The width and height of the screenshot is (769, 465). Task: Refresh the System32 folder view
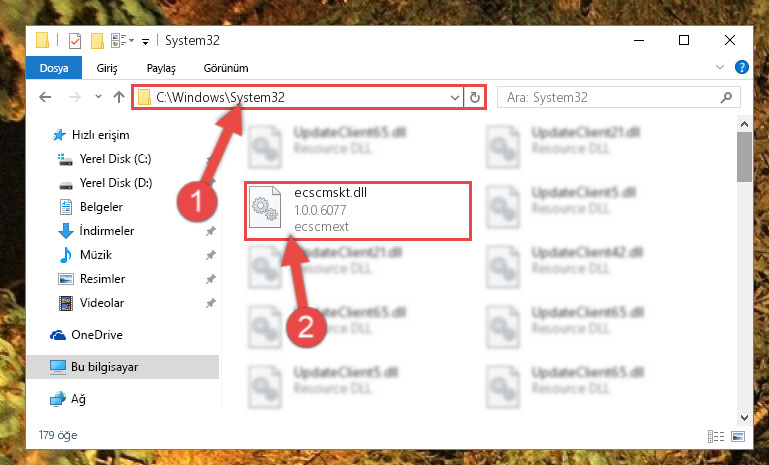pos(474,98)
